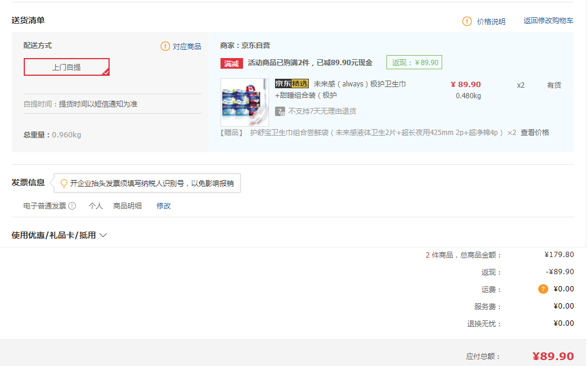Click 修改 to edit invoice info
This screenshot has width=588, height=366.
[x=164, y=206]
